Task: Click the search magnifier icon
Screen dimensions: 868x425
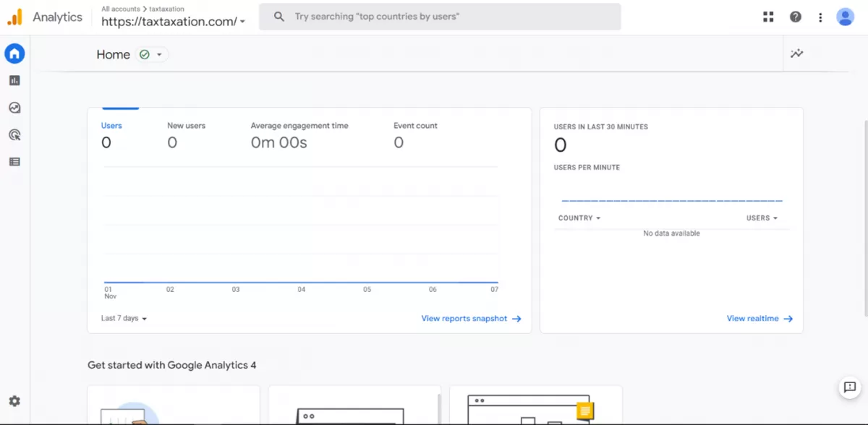Action: [279, 17]
